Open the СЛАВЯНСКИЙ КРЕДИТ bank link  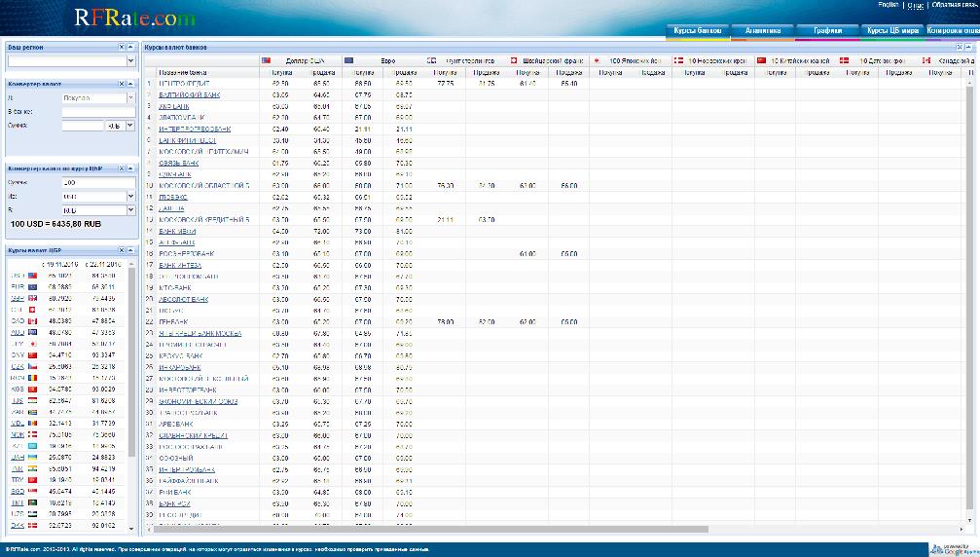(x=193, y=435)
